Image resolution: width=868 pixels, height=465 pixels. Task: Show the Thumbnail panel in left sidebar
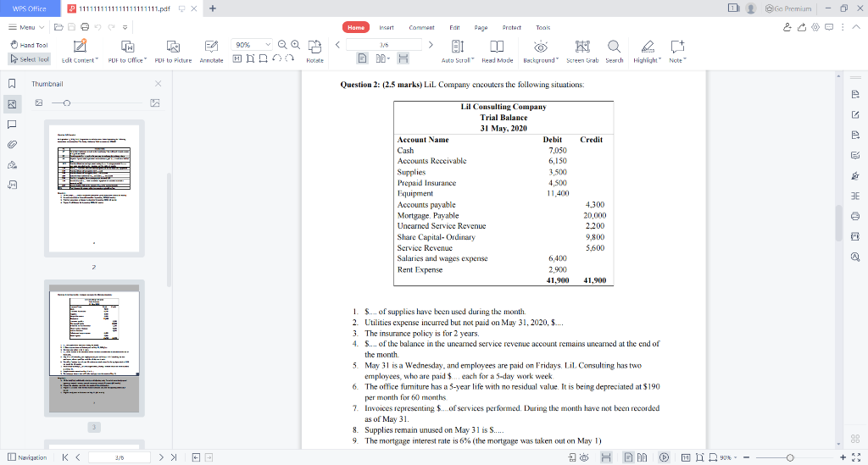(12, 104)
